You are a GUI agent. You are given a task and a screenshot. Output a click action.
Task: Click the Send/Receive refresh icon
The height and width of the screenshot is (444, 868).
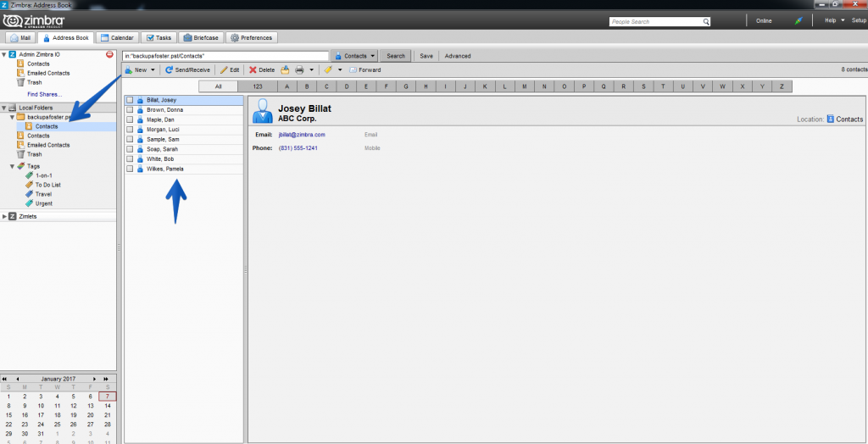tap(169, 70)
